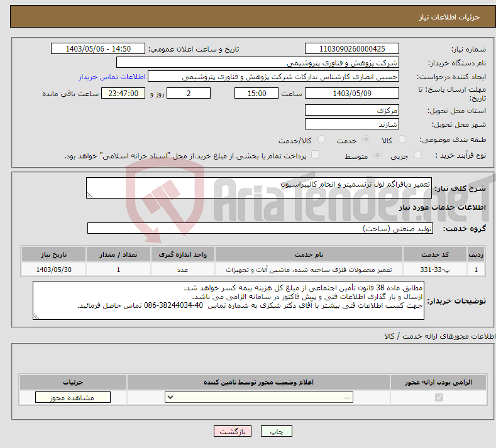Viewport: 496px width, 448px height.
Task: Click the announcement date field 1403/05/06 - 14:50
Action: coord(97,48)
